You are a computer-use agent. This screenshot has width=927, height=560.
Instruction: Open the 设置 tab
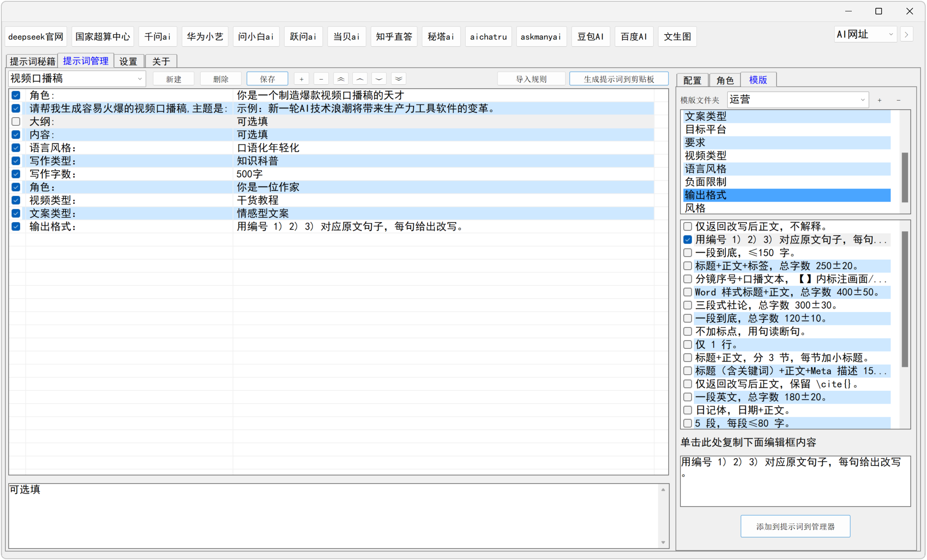click(x=129, y=61)
